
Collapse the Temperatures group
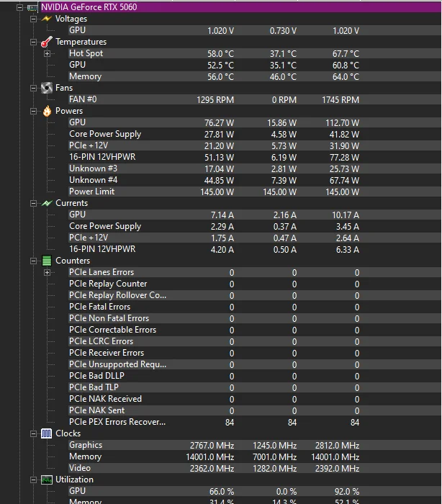(x=33, y=42)
